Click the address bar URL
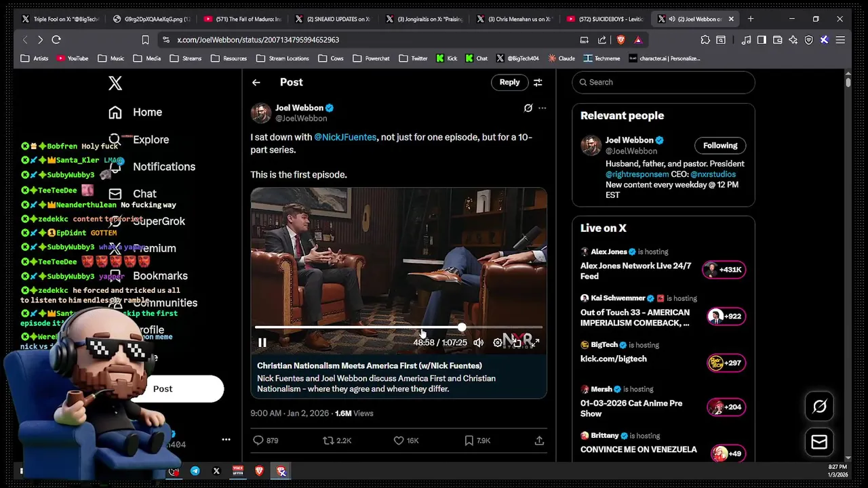Image resolution: width=868 pixels, height=488 pixels. [258, 40]
